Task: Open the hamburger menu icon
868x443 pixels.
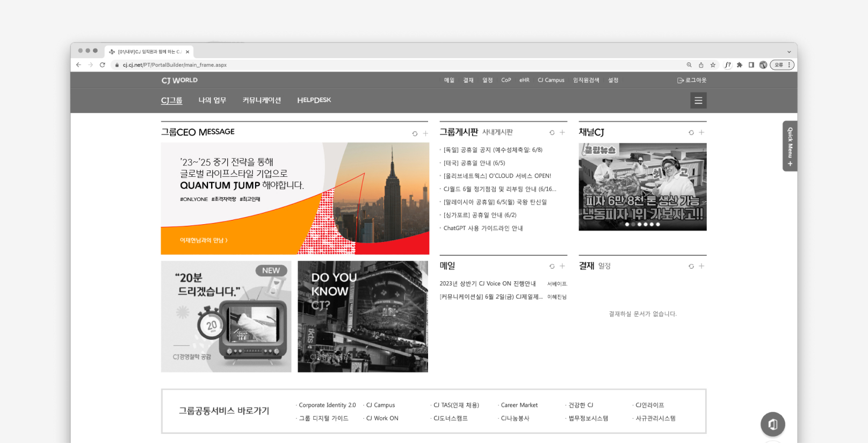Action: click(698, 101)
